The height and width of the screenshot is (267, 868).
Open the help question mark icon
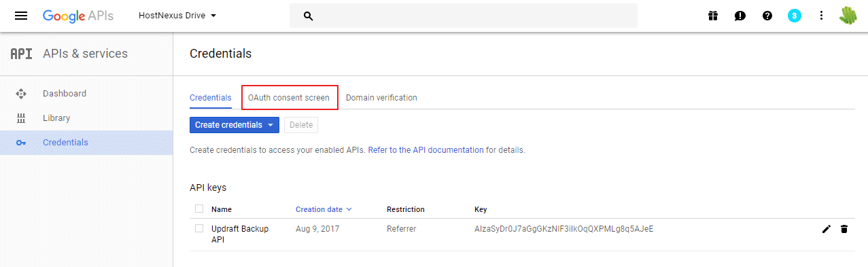click(767, 16)
